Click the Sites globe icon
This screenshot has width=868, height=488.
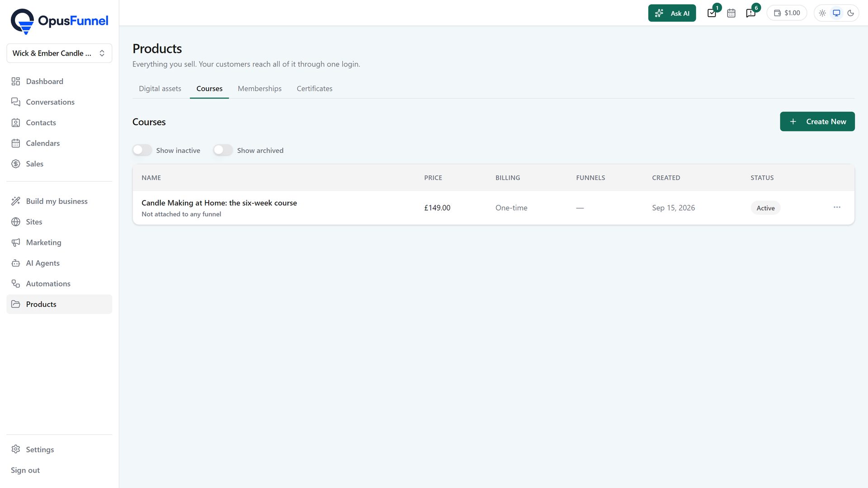pos(16,222)
